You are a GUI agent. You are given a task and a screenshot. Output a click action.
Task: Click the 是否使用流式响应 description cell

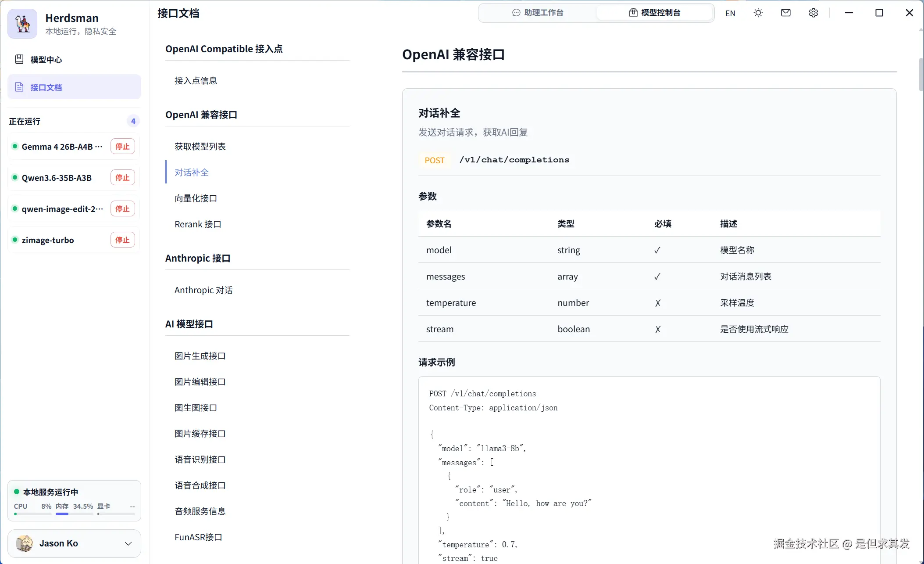(x=754, y=329)
